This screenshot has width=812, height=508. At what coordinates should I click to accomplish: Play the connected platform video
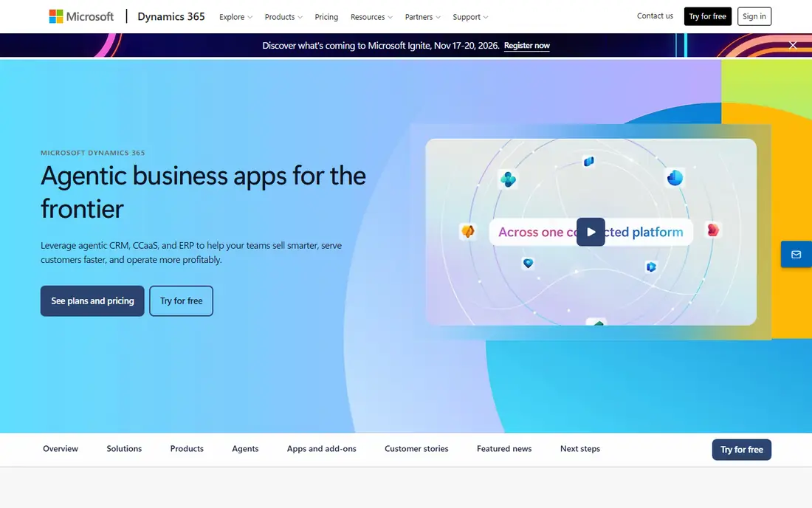(x=591, y=232)
